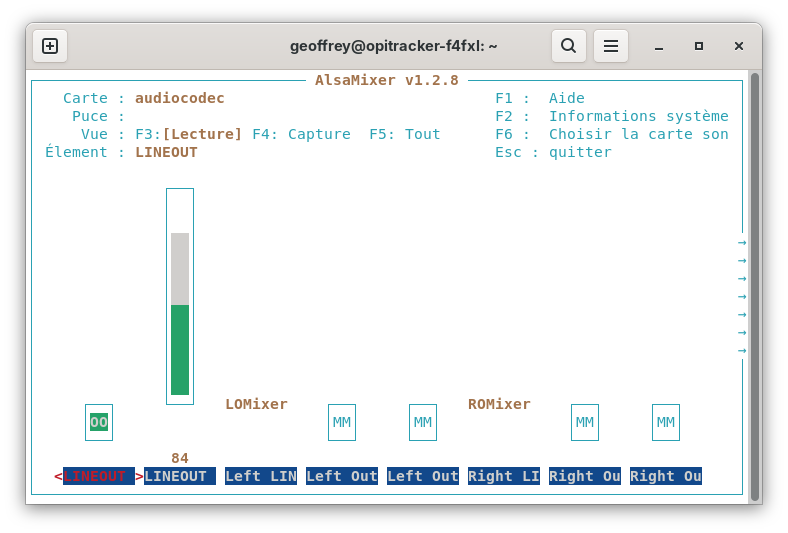Select the Right LI control label

pyautogui.click(x=504, y=476)
